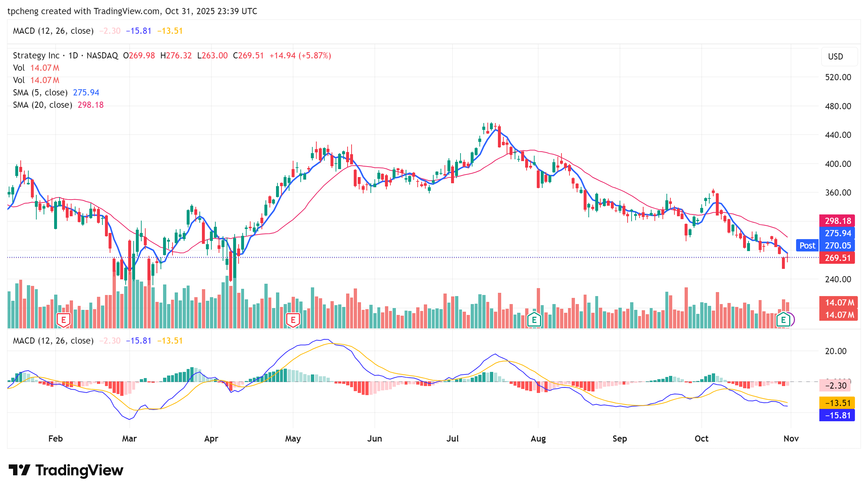Image resolution: width=868 pixels, height=492 pixels.
Task: Click the green earnings E marker near August
Action: [534, 320]
